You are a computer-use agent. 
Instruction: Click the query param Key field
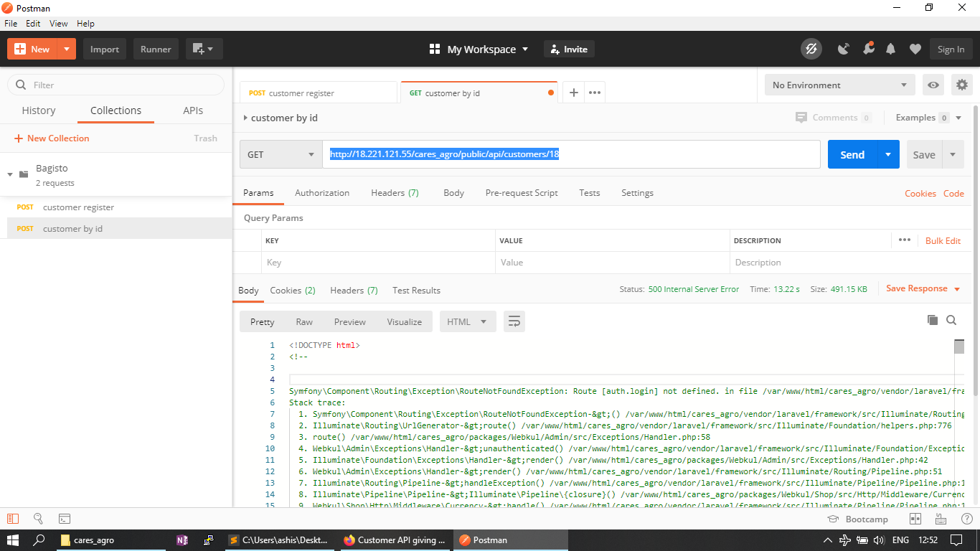point(378,262)
